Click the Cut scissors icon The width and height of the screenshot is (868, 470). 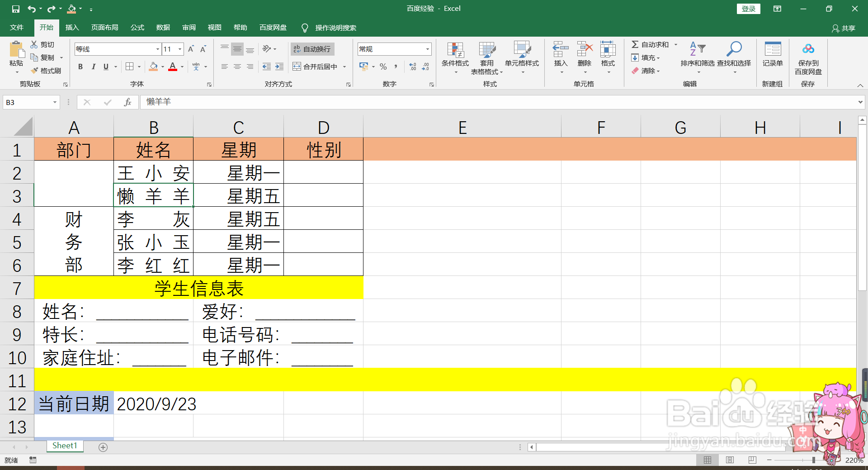(x=34, y=44)
